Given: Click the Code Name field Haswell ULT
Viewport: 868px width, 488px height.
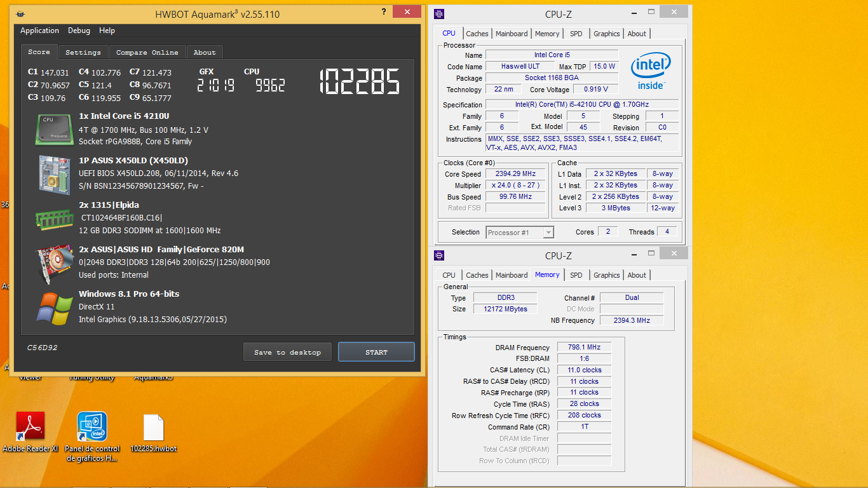Looking at the screenshot, I should [x=520, y=67].
